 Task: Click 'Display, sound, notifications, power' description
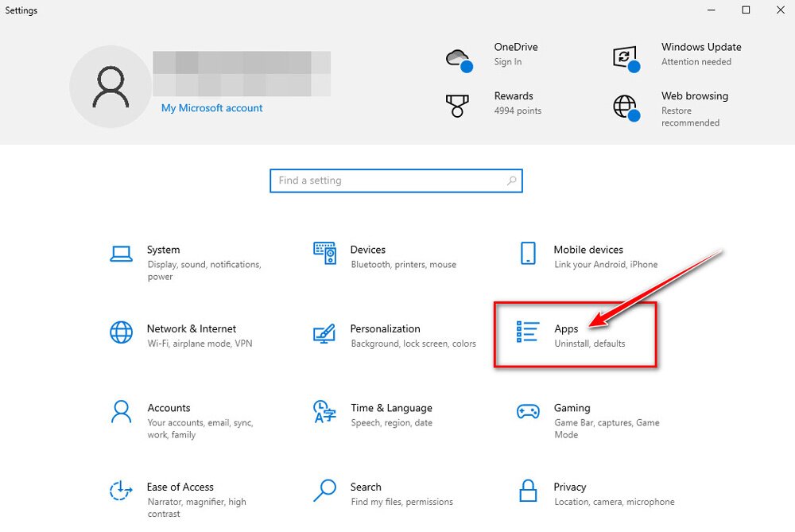[204, 270]
